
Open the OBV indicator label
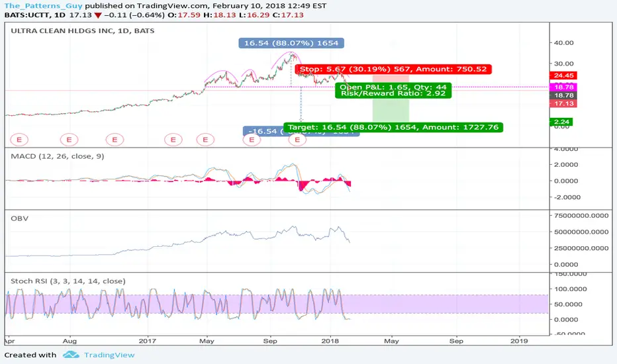click(x=19, y=218)
